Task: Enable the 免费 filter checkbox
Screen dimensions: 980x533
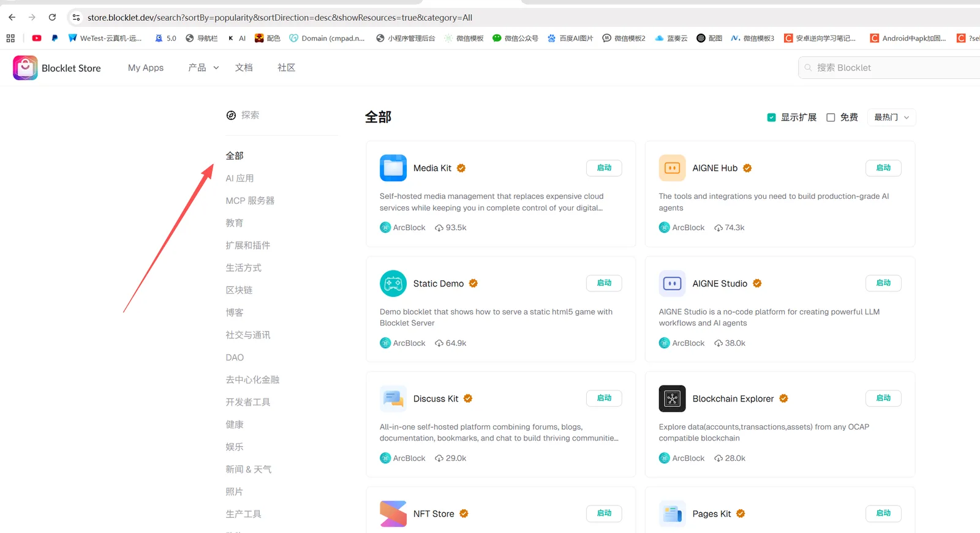Action: click(831, 117)
